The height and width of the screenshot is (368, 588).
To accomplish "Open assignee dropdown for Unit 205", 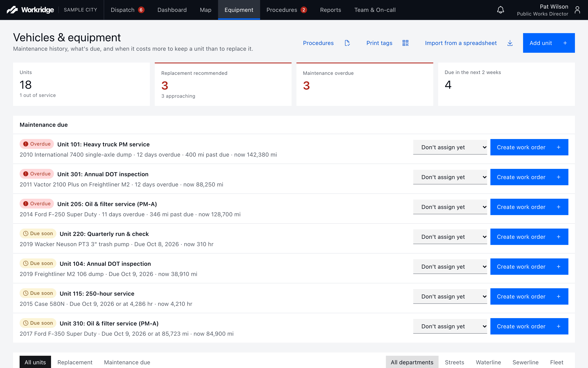I will pyautogui.click(x=450, y=207).
